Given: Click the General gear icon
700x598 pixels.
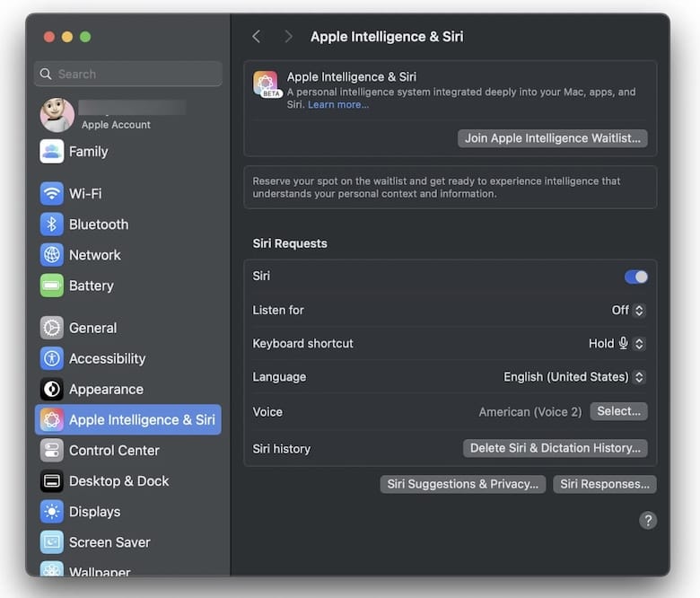Looking at the screenshot, I should (51, 328).
